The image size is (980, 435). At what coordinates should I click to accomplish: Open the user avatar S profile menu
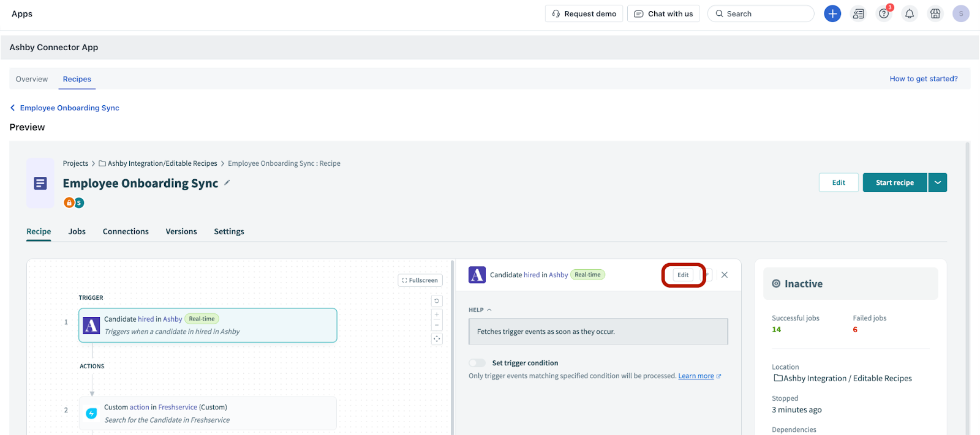pos(961,13)
